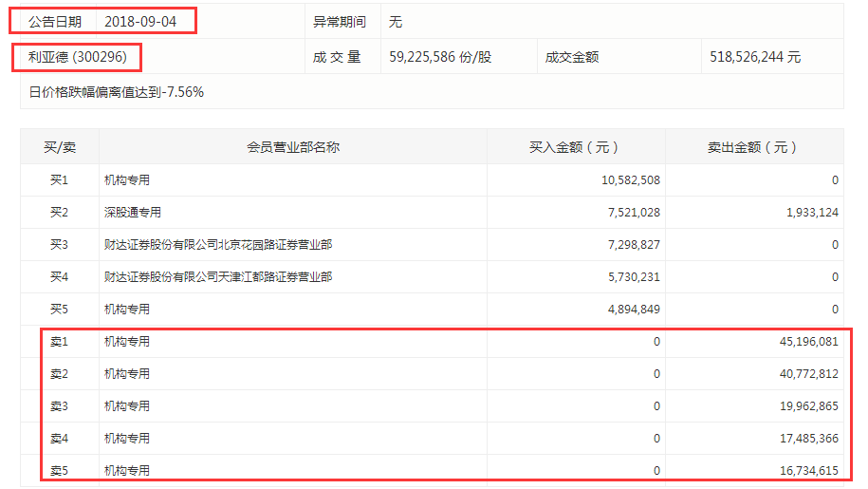Click the buy amount 10,582,508

631,180
